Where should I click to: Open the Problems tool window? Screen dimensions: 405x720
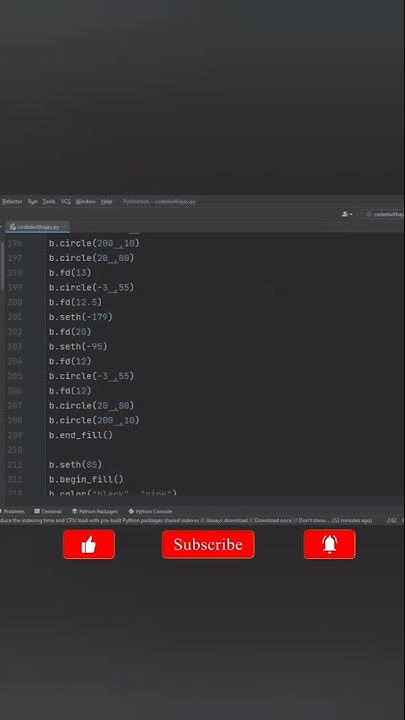pyautogui.click(x=12, y=511)
